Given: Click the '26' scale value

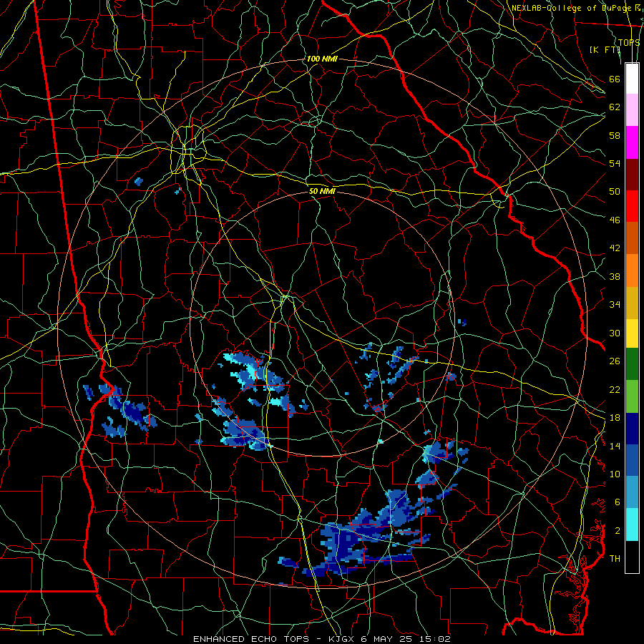Looking at the screenshot, I should 615,361.
